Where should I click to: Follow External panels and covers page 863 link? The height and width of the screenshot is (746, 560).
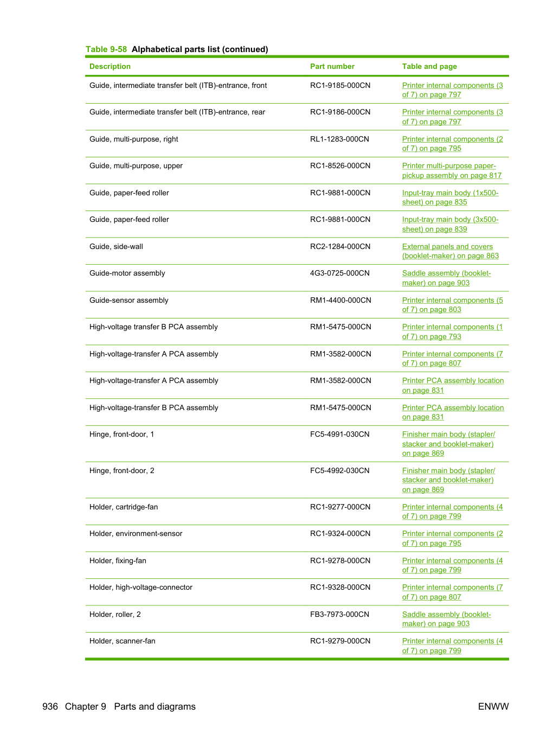tap(450, 251)
